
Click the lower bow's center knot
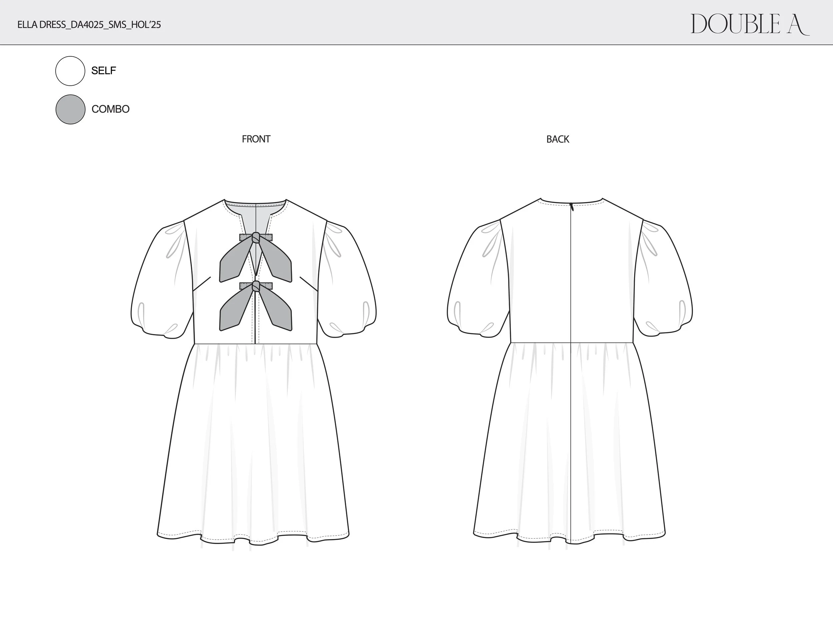pos(256,286)
